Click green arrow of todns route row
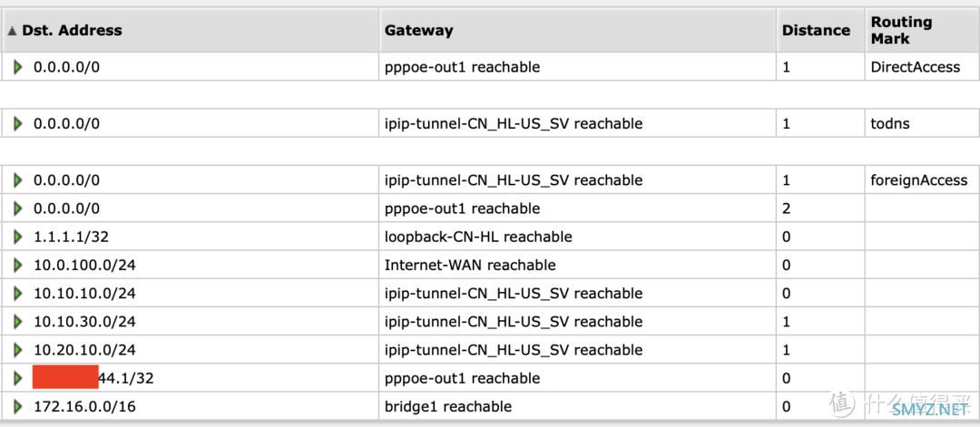The image size is (980, 427). click(x=18, y=123)
